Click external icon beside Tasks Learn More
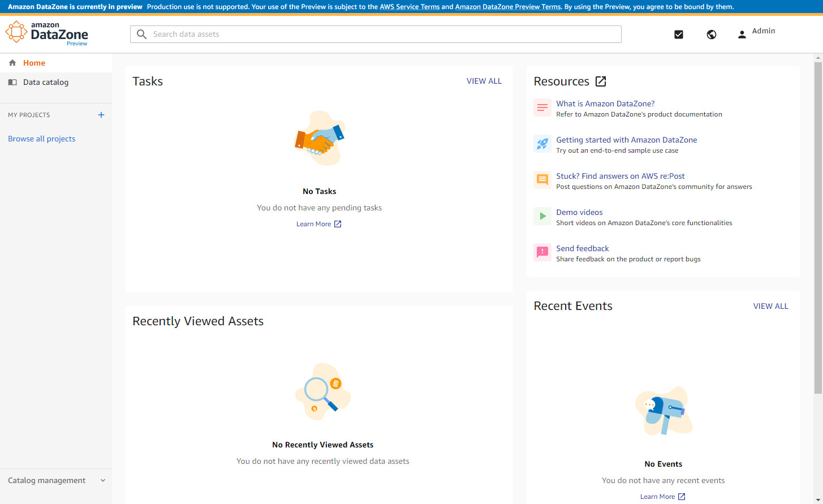 338,224
